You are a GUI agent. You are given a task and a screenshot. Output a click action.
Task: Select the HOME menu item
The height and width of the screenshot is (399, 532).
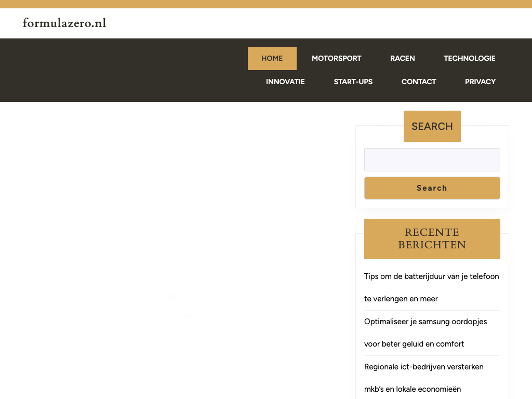click(272, 58)
